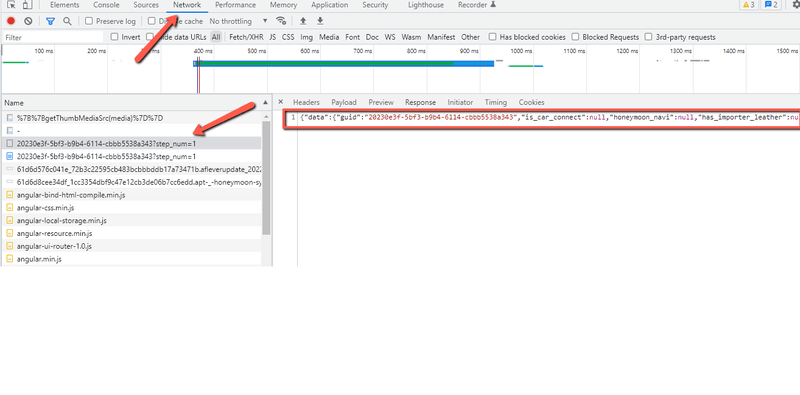Open the Lighthouse tab
The image size is (800, 395).
click(426, 5)
